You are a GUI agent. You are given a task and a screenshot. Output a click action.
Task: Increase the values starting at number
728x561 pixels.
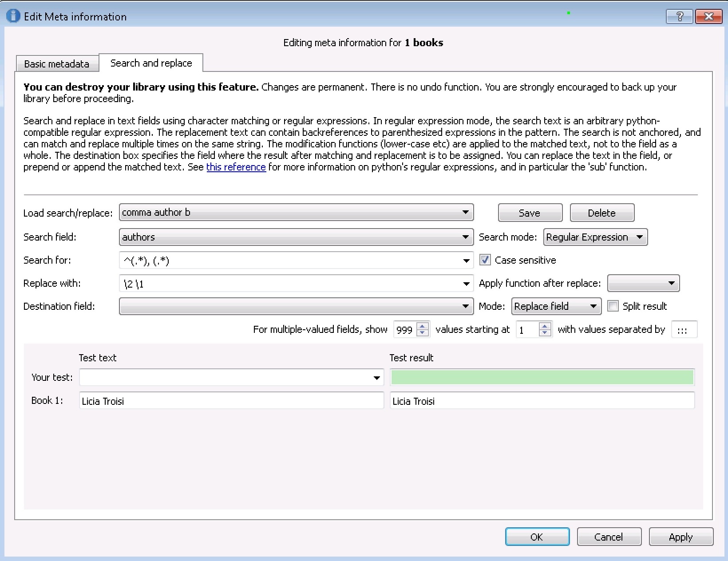[x=545, y=326]
